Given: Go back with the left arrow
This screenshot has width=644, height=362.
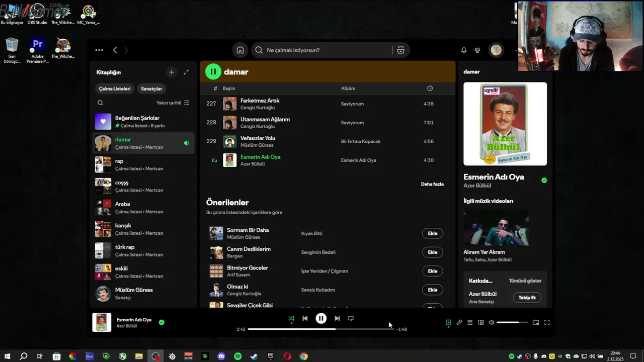Looking at the screenshot, I should tap(115, 50).
